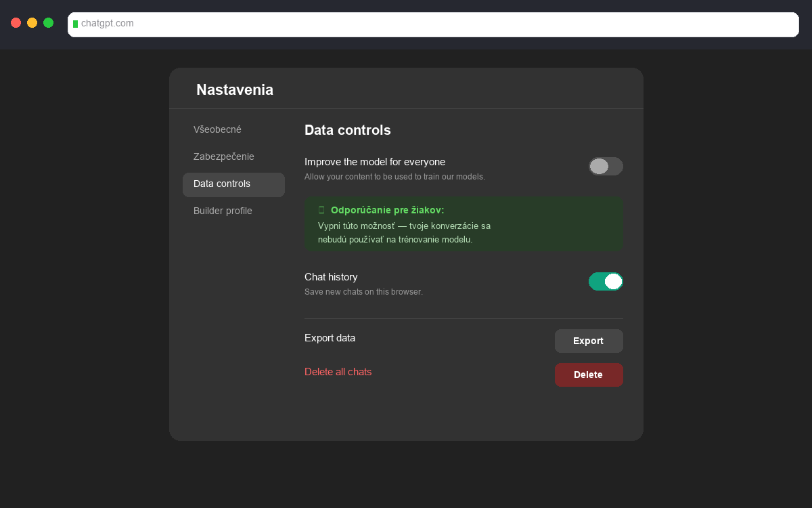Enable Improve the model for everyone

coord(606,166)
